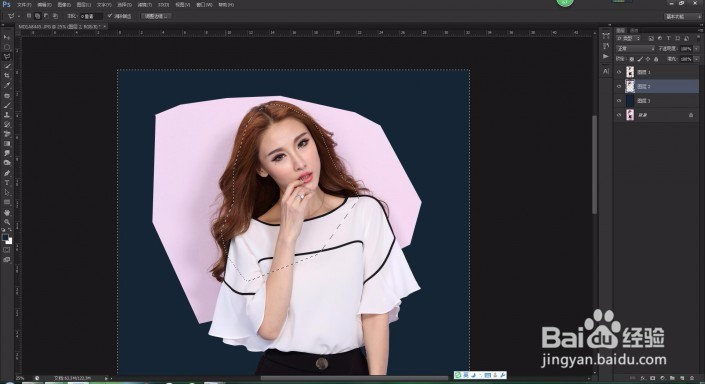The width and height of the screenshot is (705, 384).
Task: Click the foreground color swatch
Action: [x=5, y=237]
